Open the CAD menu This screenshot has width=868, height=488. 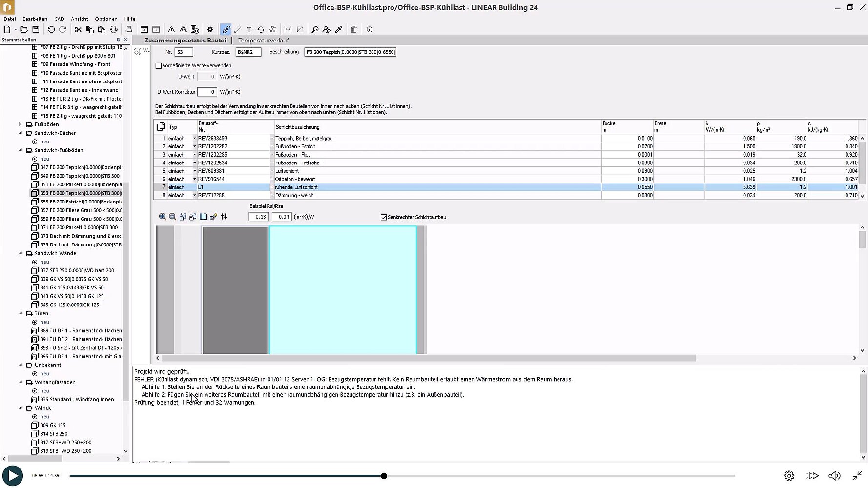click(x=59, y=19)
